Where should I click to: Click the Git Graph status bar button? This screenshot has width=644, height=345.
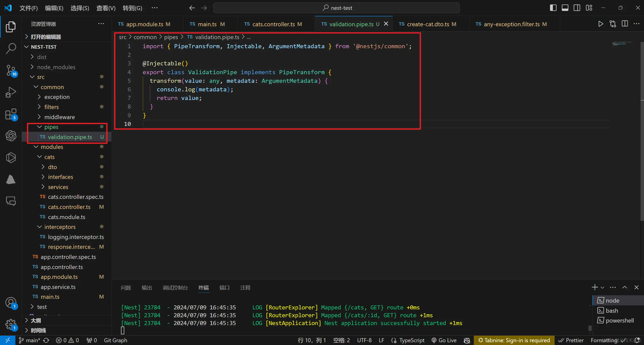(115, 340)
